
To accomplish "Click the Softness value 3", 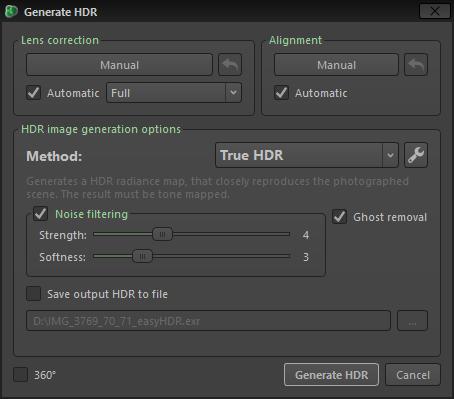I will pyautogui.click(x=306, y=257).
